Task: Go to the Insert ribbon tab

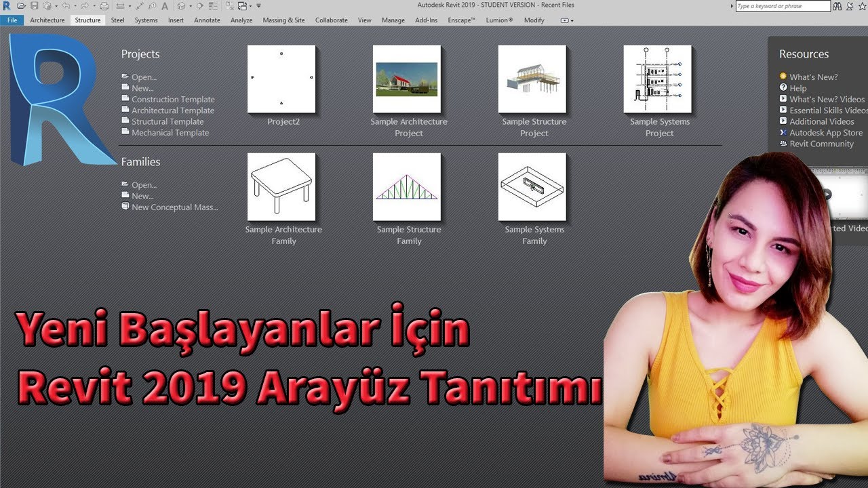Action: (x=176, y=20)
